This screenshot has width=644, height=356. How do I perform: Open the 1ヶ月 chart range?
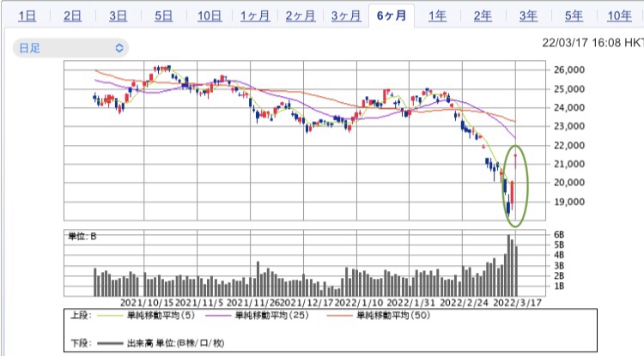tap(255, 16)
